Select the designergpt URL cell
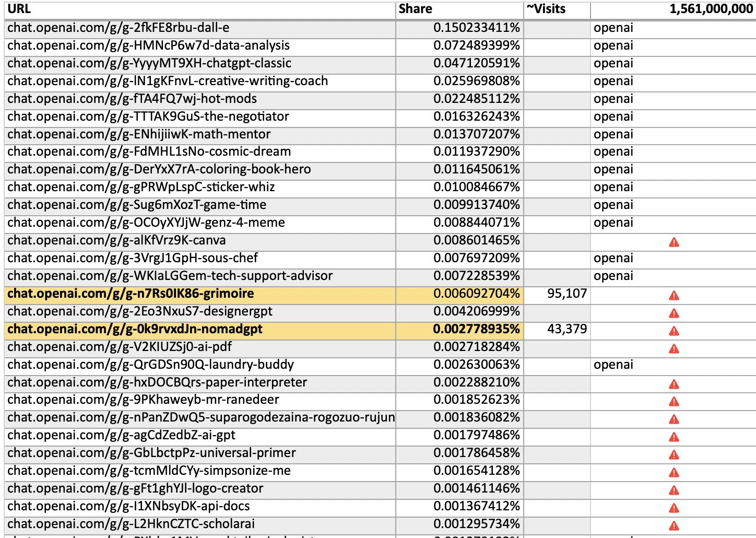Screen dimensions: 756x538 (x=200, y=312)
